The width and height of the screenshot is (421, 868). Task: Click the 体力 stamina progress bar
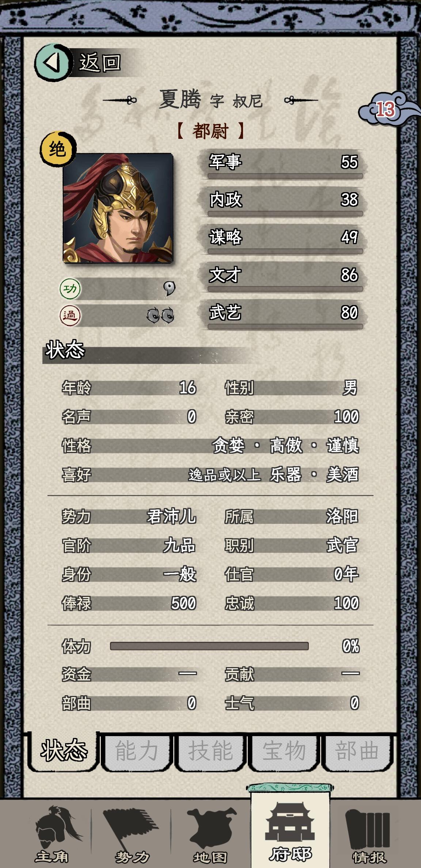tap(209, 646)
